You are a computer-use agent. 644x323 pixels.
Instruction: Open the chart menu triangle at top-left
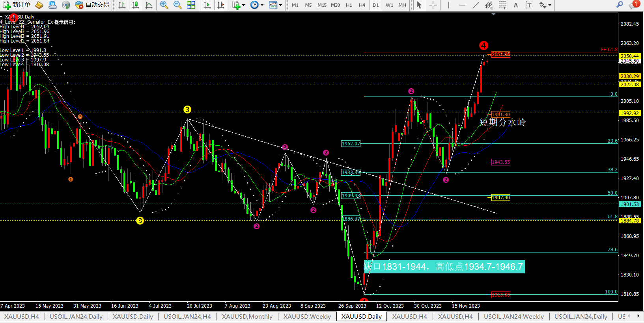tap(2, 17)
